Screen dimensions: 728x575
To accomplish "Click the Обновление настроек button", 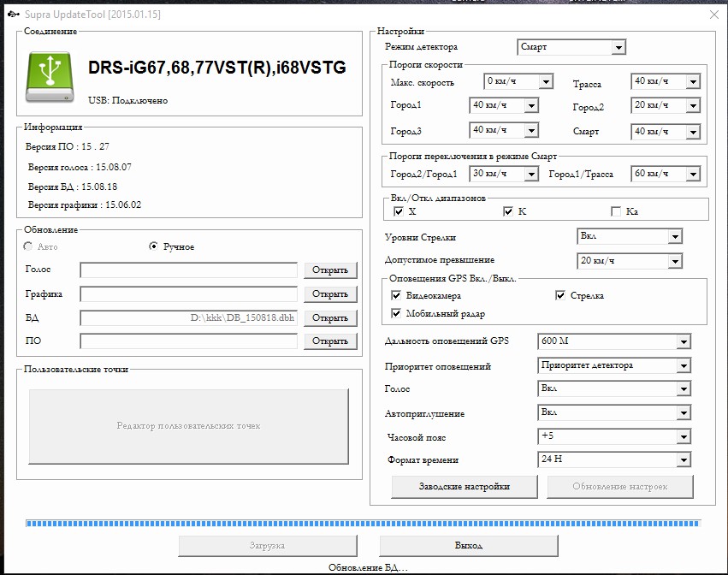I will [x=620, y=486].
